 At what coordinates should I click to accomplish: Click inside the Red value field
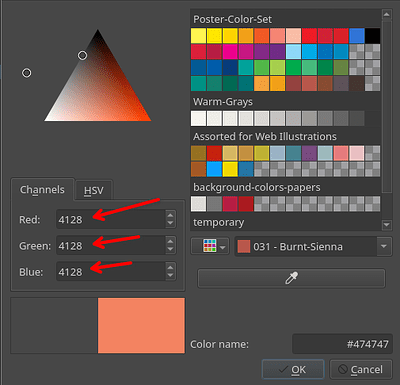[111, 219]
